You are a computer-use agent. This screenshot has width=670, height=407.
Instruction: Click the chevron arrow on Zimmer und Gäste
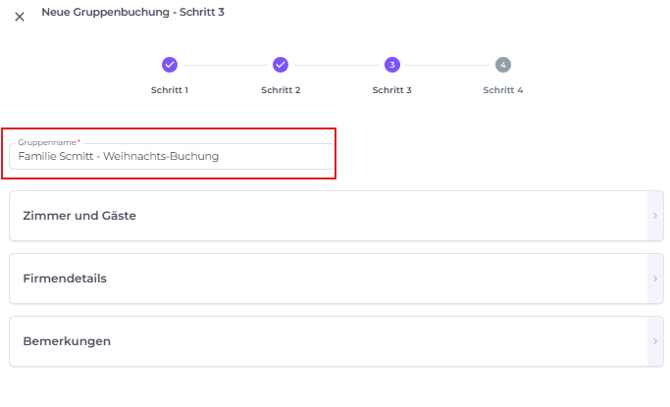655,216
